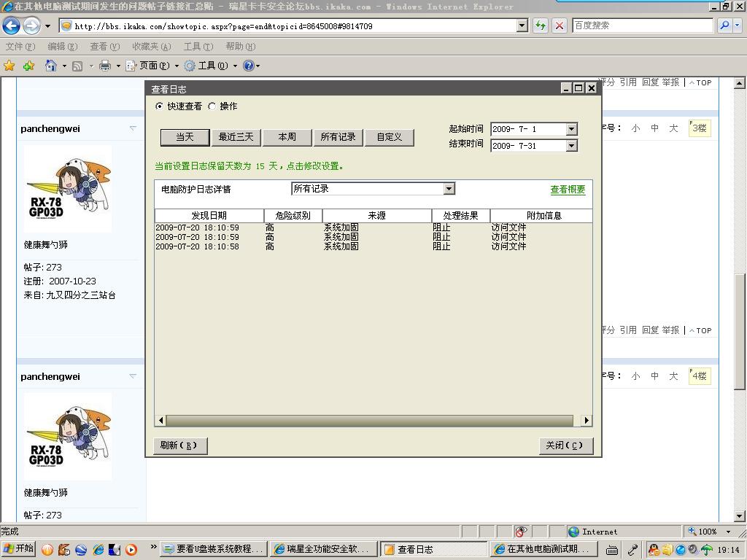Click the microphone pen icon on taskbar
Screen dimensions: 747x560
632,550
